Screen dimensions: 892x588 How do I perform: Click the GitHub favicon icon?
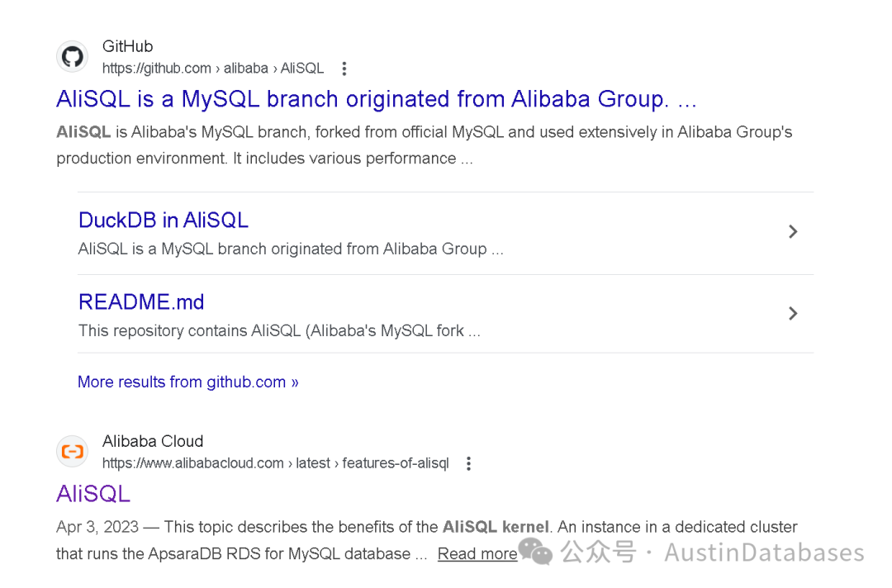tap(72, 57)
